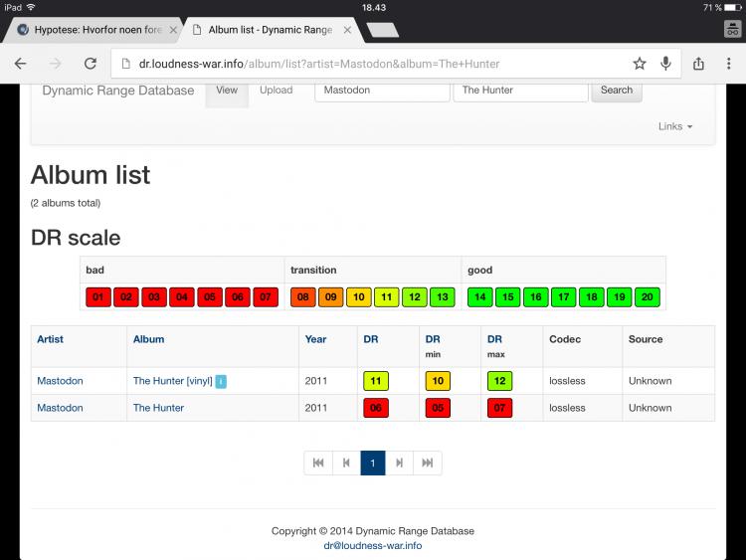
Task: Tap the microphone voice search icon
Action: point(666,64)
